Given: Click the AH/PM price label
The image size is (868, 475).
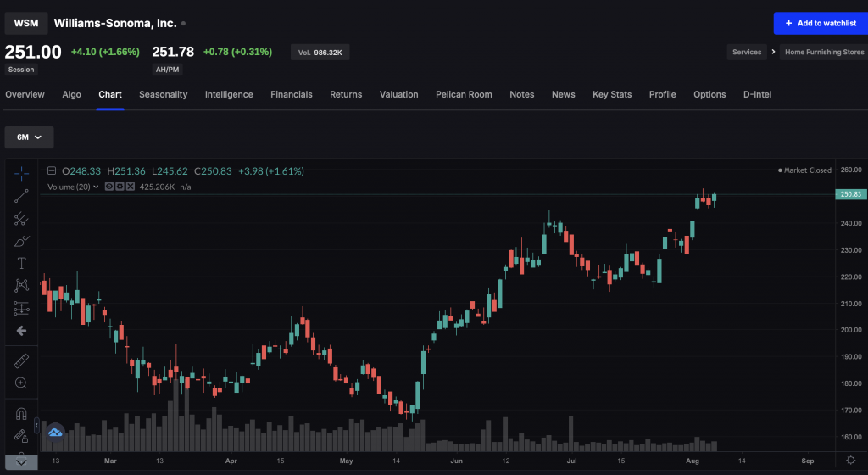Looking at the screenshot, I should [167, 70].
